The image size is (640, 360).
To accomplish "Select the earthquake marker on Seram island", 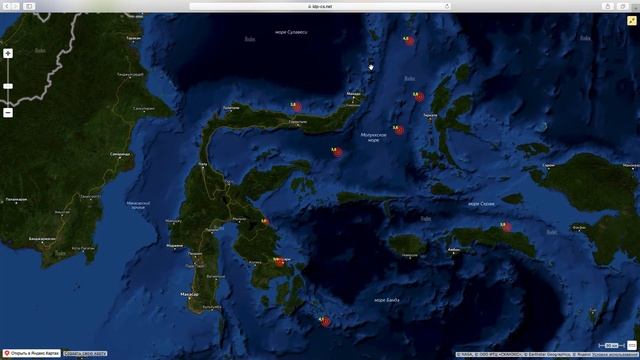I will tap(507, 227).
